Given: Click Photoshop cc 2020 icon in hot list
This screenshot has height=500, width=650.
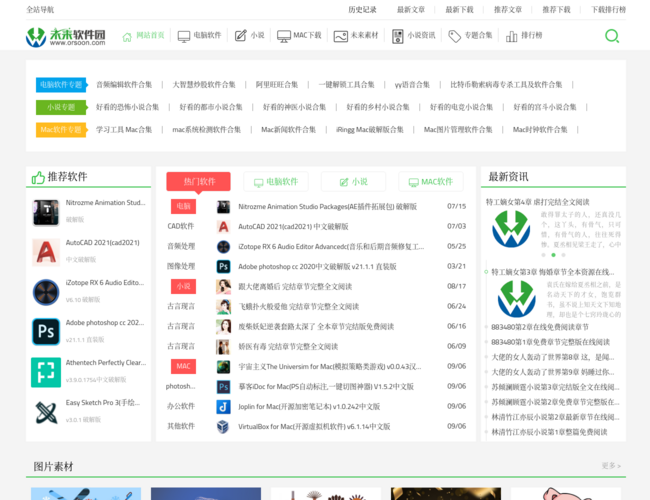Looking at the screenshot, I should (223, 267).
